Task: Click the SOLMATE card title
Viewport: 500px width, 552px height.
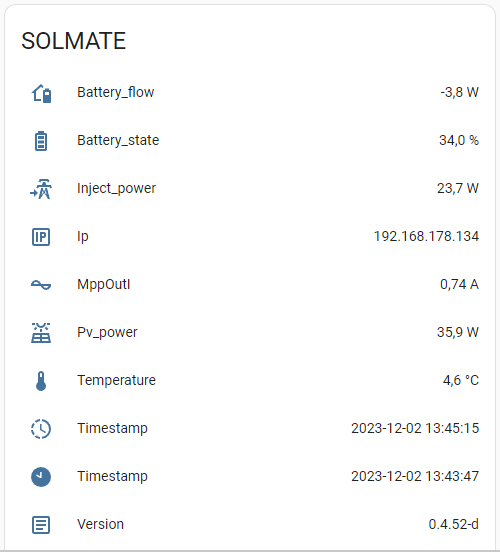Action: coord(73,41)
